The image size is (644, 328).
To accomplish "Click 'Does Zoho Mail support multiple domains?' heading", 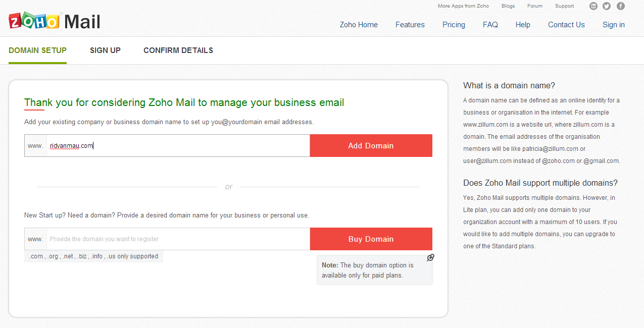I will click(x=540, y=183).
